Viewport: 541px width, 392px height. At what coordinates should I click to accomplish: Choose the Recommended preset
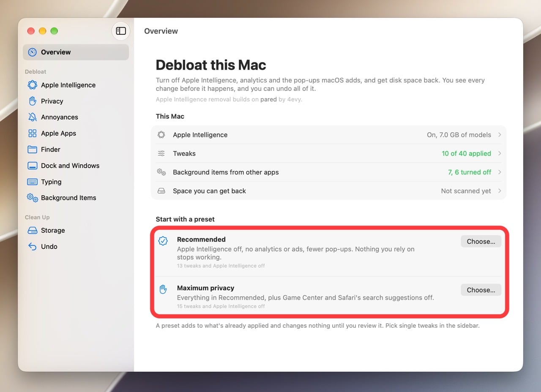(x=481, y=242)
